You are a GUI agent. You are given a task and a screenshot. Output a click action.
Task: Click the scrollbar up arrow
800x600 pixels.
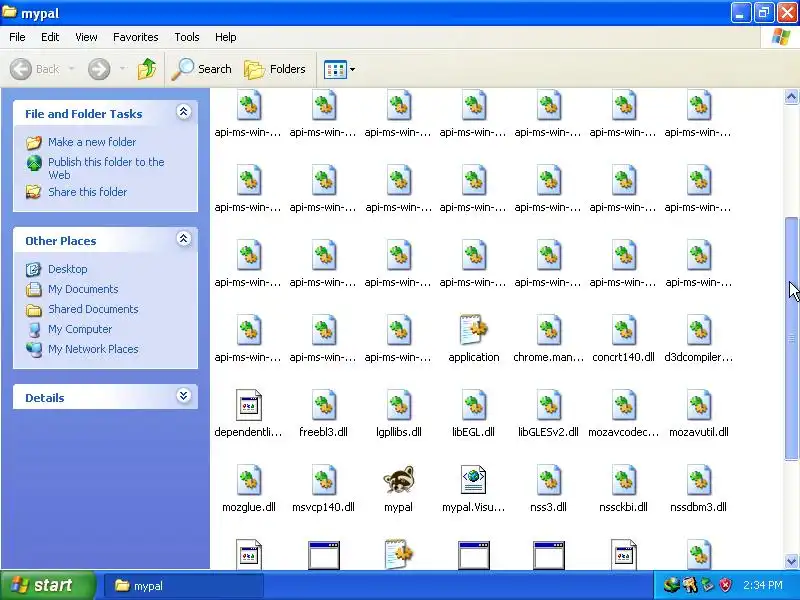(791, 96)
